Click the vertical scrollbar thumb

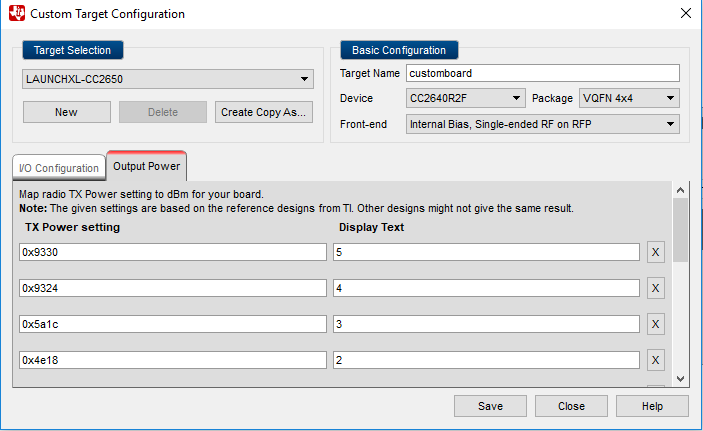point(680,230)
